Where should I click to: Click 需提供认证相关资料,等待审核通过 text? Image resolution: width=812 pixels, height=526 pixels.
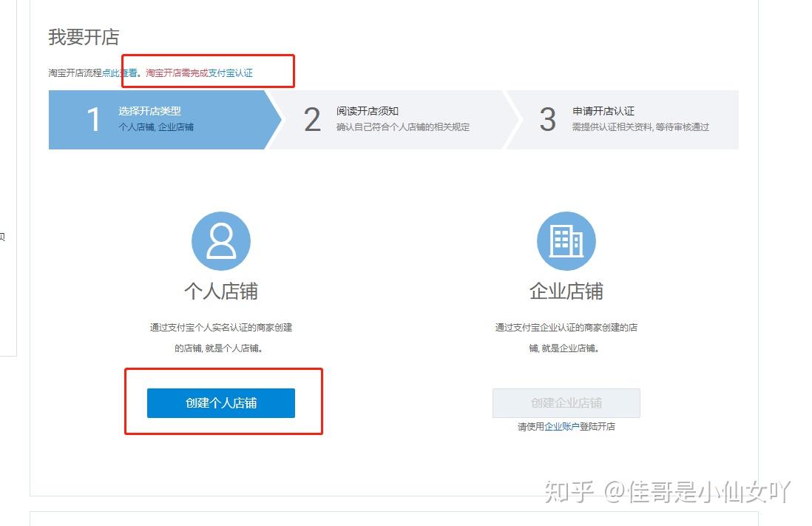point(640,127)
